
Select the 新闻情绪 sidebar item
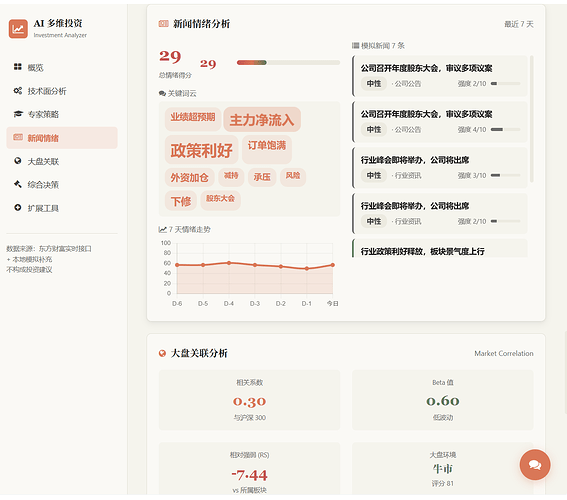tap(62, 138)
